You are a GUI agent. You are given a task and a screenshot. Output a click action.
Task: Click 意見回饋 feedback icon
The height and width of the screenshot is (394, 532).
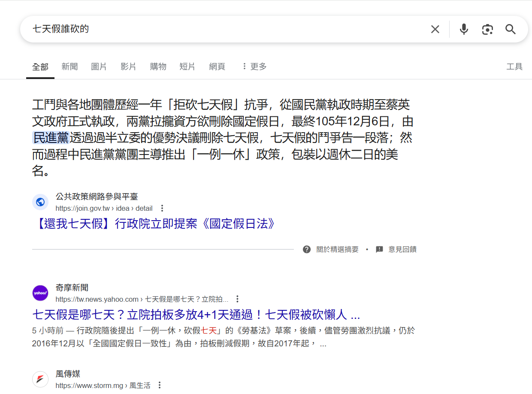coord(379,249)
